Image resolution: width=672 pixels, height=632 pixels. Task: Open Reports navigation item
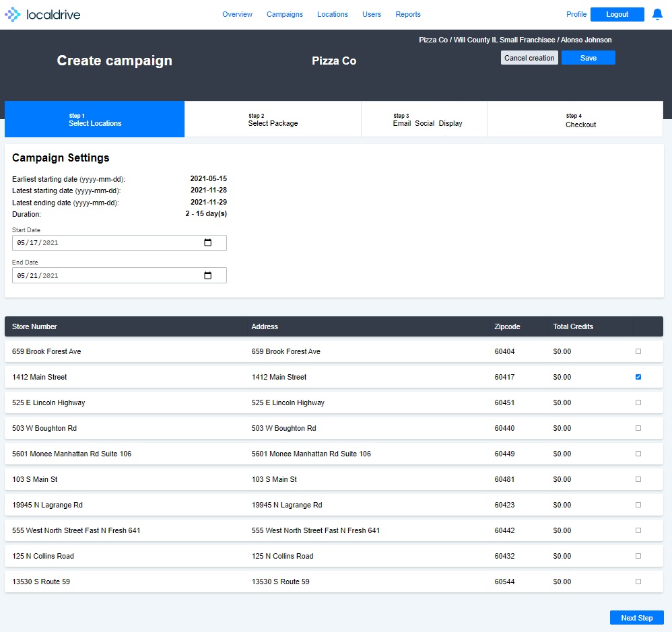[407, 14]
